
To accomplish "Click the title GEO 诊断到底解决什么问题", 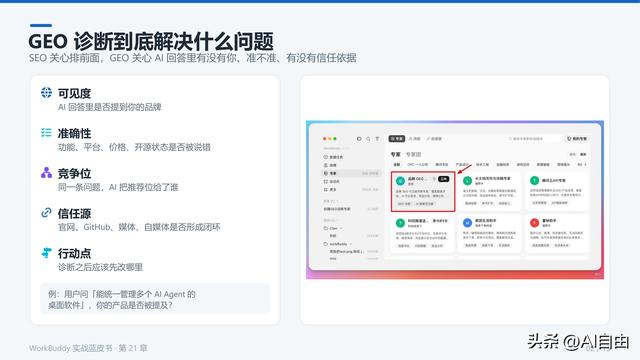I will 151,41.
